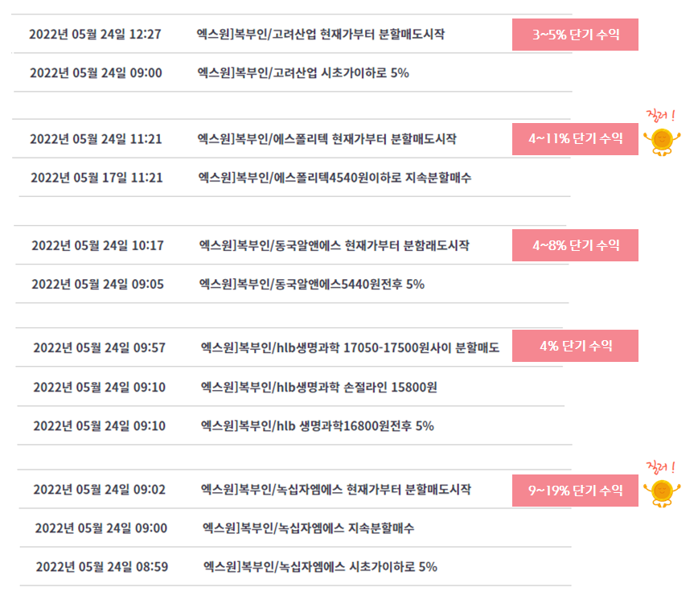Image resolution: width=698 pixels, height=616 pixels.
Task: Click the 4~8% 단기 수익 badge
Action: pos(575,245)
